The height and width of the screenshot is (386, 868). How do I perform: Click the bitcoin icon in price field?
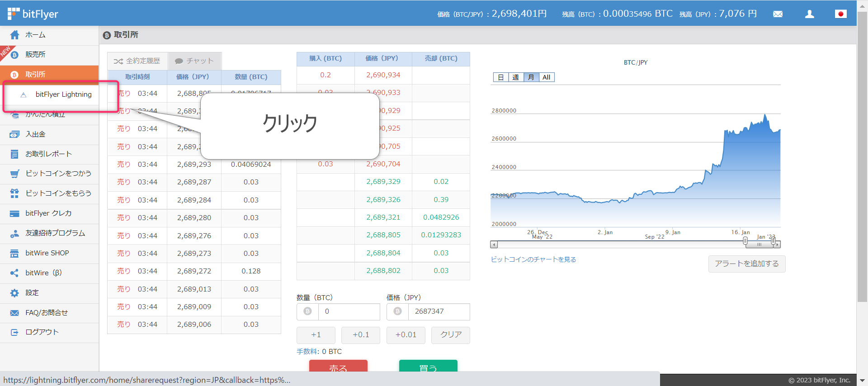397,311
